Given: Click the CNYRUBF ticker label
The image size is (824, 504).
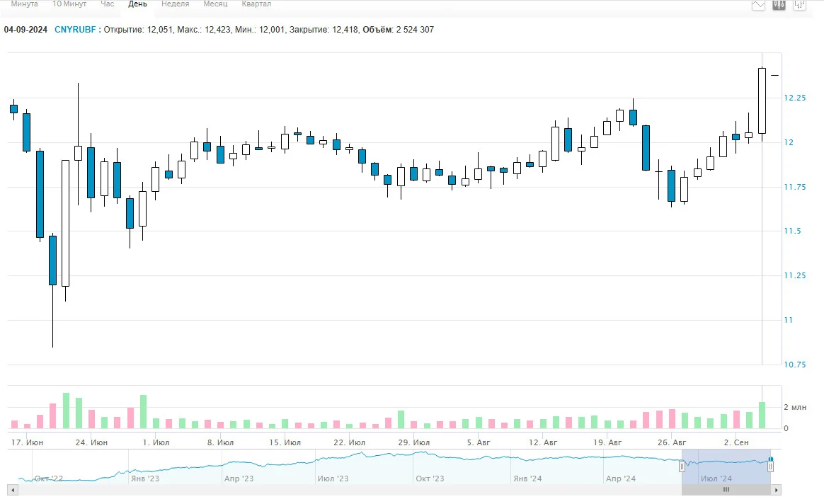Looking at the screenshot, I should [75, 30].
